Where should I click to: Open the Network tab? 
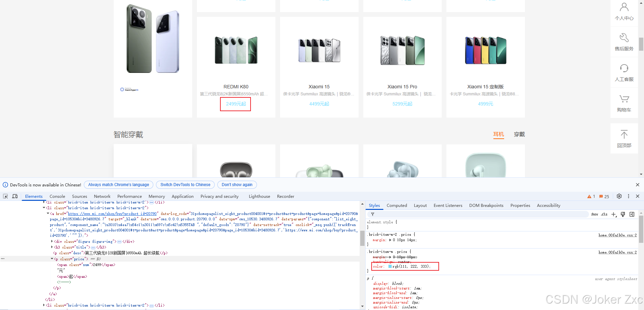click(x=102, y=196)
